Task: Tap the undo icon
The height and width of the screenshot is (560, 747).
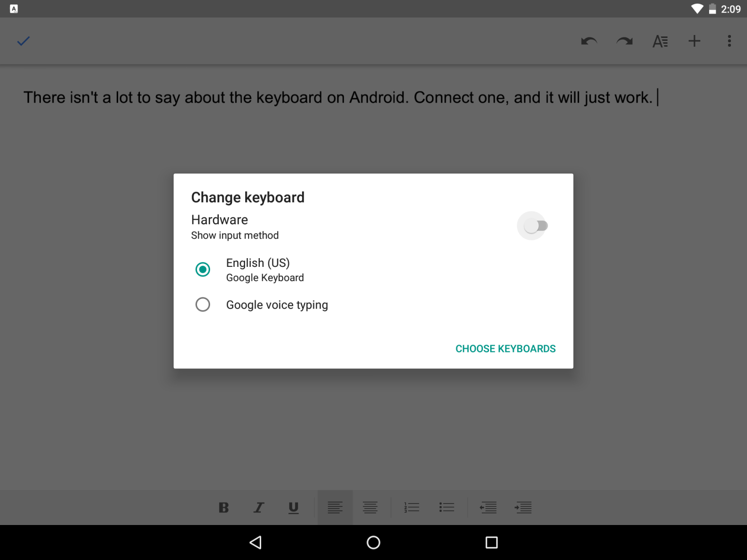Action: click(589, 41)
